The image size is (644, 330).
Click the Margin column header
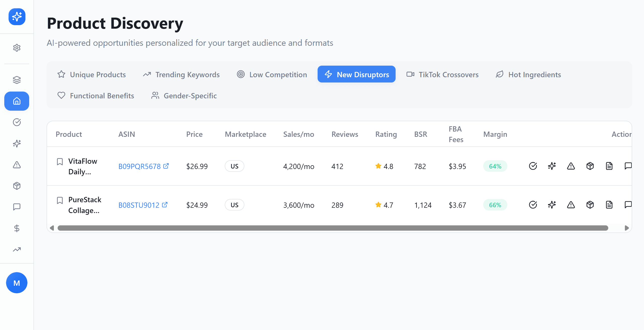495,134
